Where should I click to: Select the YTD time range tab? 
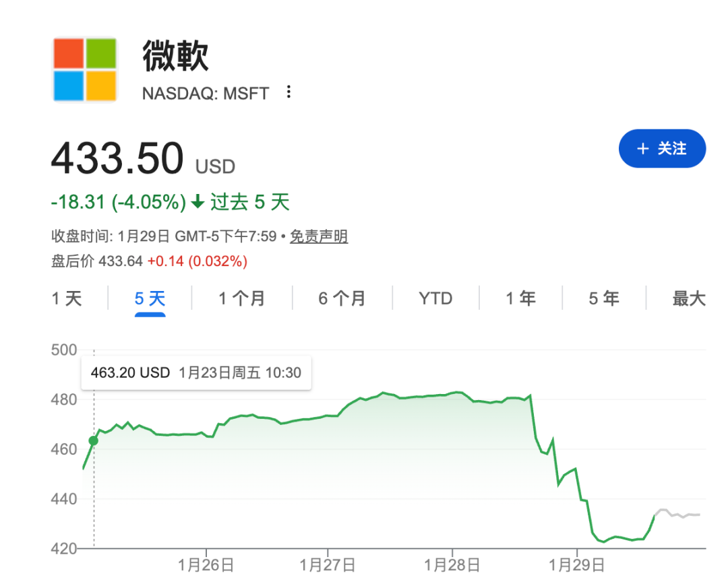435,298
